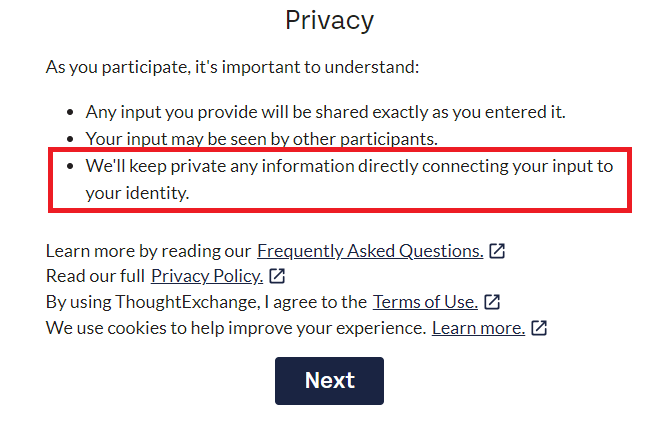This screenshot has height=421, width=656.
Task: Click the bullet dot before 'Any input'
Action: tap(70, 112)
